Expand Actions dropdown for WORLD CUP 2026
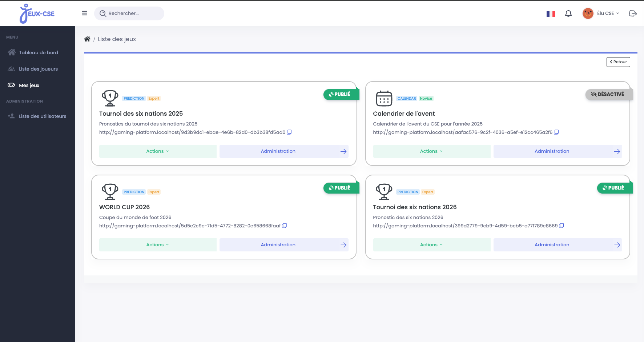The image size is (644, 342). click(x=158, y=245)
